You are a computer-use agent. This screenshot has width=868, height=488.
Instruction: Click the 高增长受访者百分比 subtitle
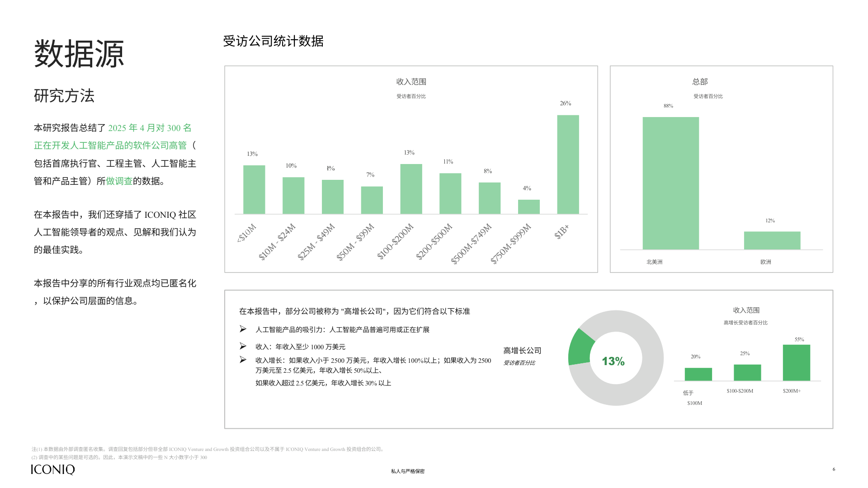click(745, 323)
